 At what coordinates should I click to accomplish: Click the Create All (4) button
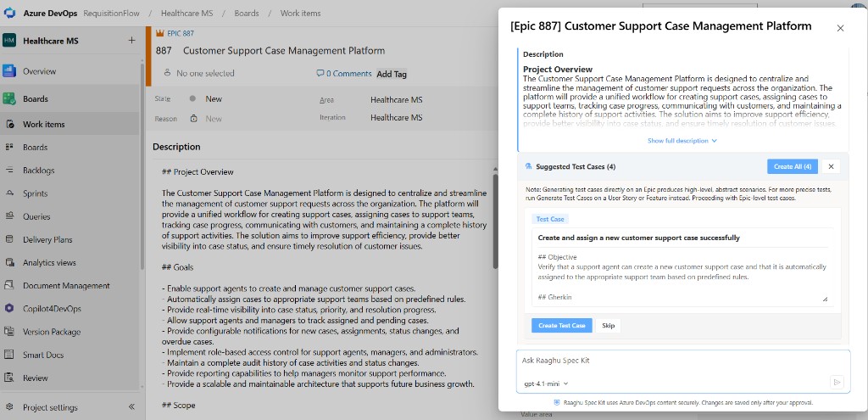(x=793, y=166)
